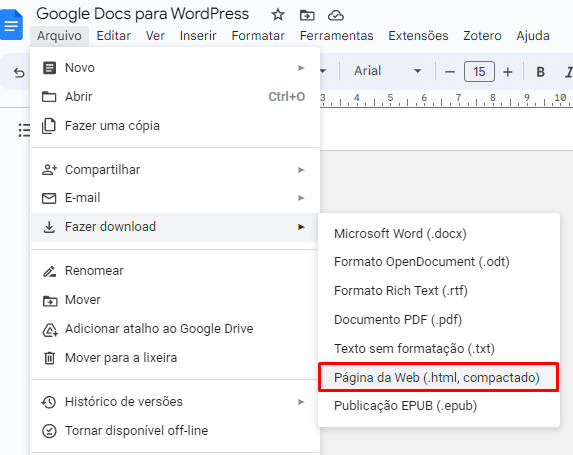The width and height of the screenshot is (573, 455).
Task: Open the Editar menu
Action: [113, 36]
